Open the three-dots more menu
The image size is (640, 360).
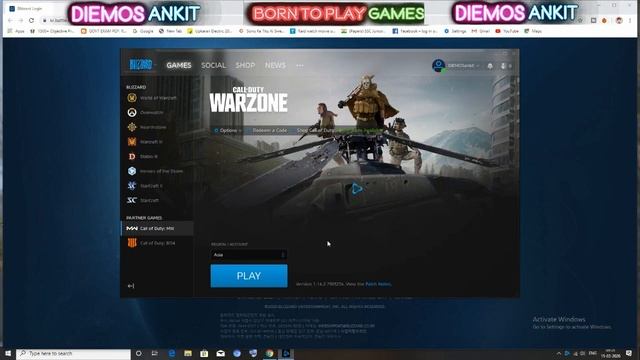point(300,65)
